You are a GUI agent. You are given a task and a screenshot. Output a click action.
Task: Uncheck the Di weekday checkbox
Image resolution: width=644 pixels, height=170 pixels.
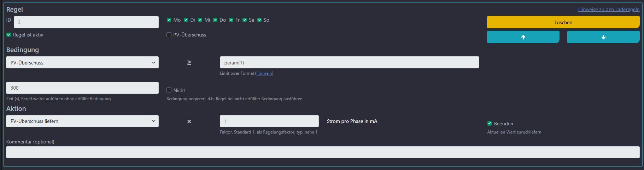(x=186, y=20)
